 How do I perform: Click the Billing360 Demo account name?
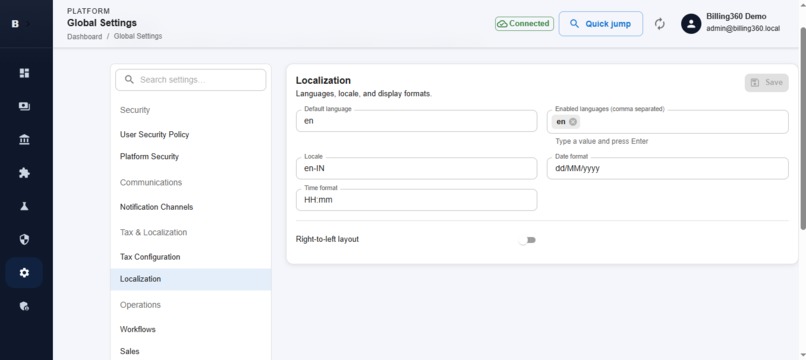pos(736,16)
